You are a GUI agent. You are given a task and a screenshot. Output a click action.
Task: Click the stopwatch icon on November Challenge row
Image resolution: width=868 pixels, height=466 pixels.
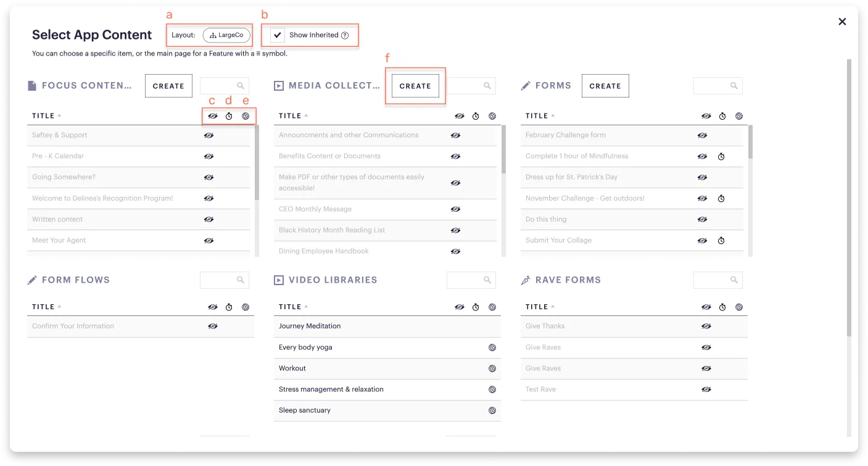[721, 199]
